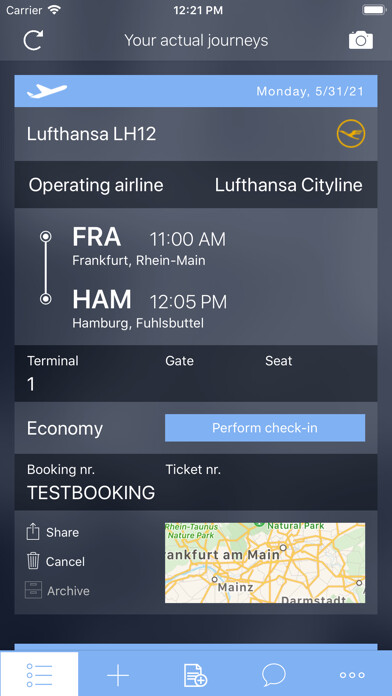392x696 pixels.
Task: Click the Perform check-in button
Action: (x=265, y=428)
